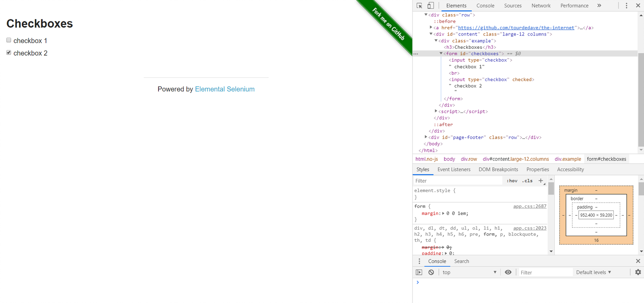This screenshot has height=303, width=644.
Task: Expand the page-footer div node
Action: tap(426, 137)
